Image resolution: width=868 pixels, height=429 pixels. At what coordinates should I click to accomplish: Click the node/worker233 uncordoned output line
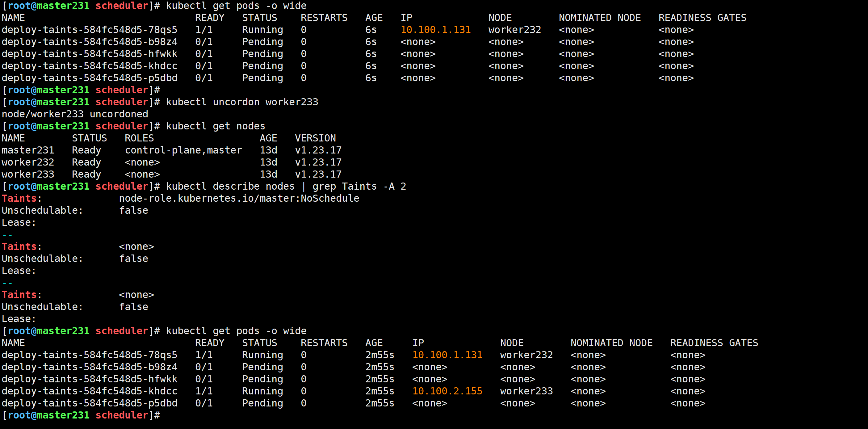coord(75,114)
